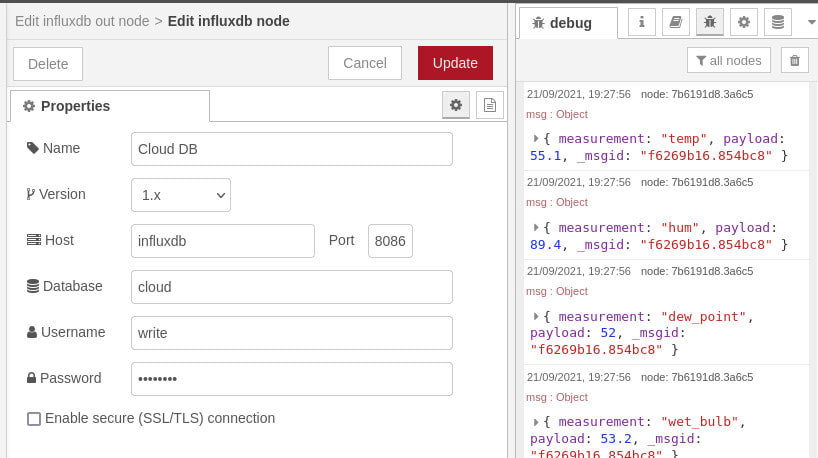This screenshot has height=458, width=818.
Task: Open the help book sidebar icon
Action: click(x=676, y=22)
